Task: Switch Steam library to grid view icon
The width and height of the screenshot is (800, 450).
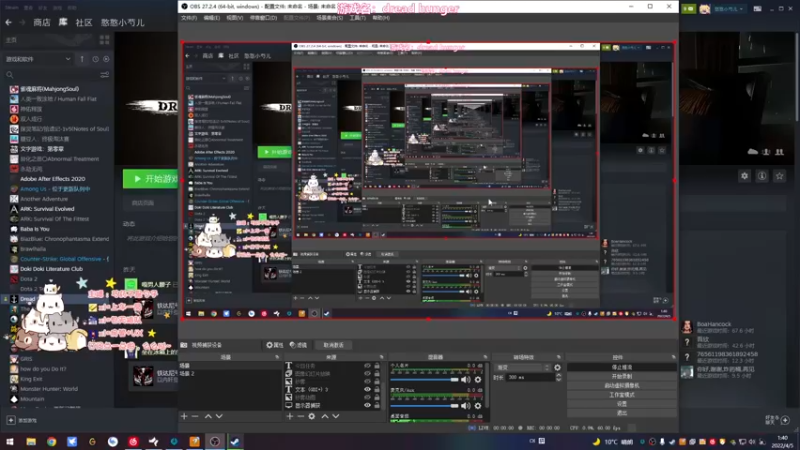Action: [105, 40]
